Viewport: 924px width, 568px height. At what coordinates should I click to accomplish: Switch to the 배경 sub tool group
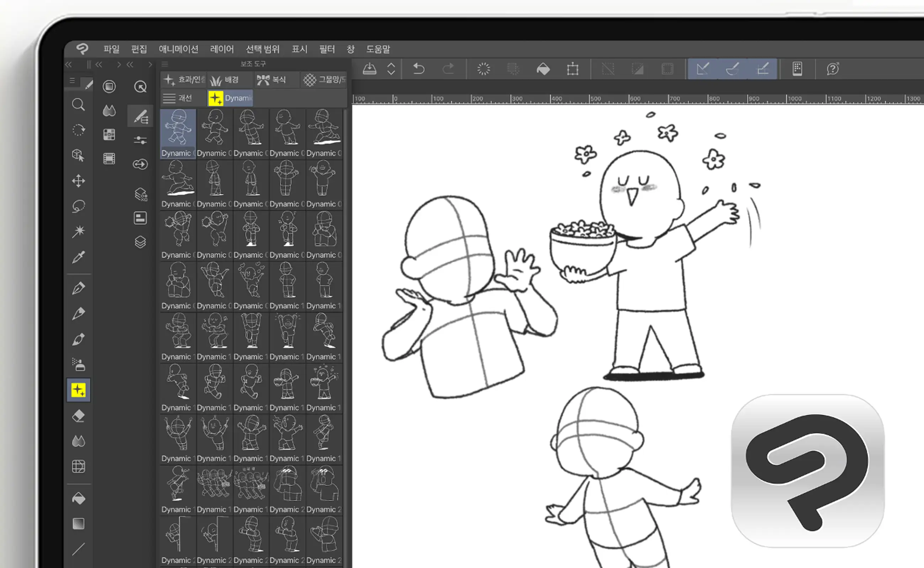pos(230,80)
